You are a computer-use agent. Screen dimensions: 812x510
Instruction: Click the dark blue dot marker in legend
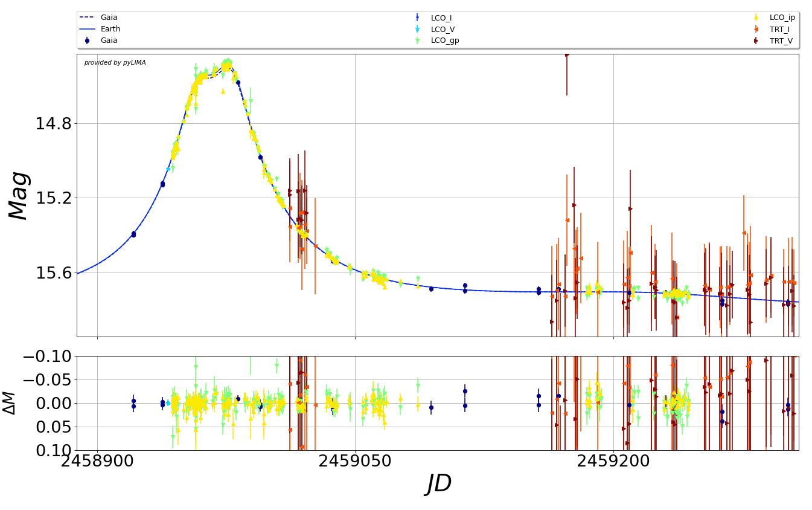[x=87, y=40]
